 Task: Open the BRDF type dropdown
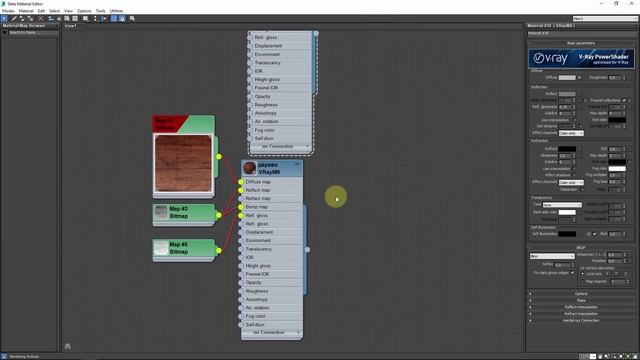(552, 256)
